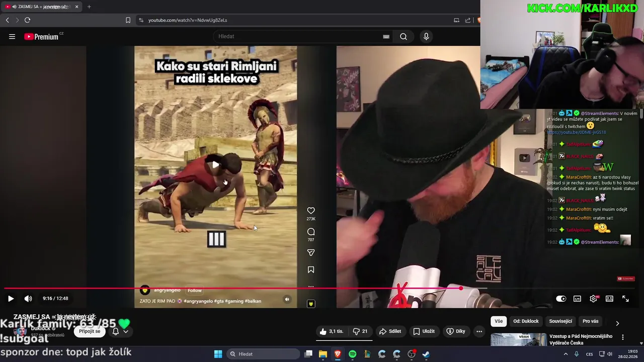Reload the YouTube page
This screenshot has width=644, height=362.
pyautogui.click(x=27, y=20)
